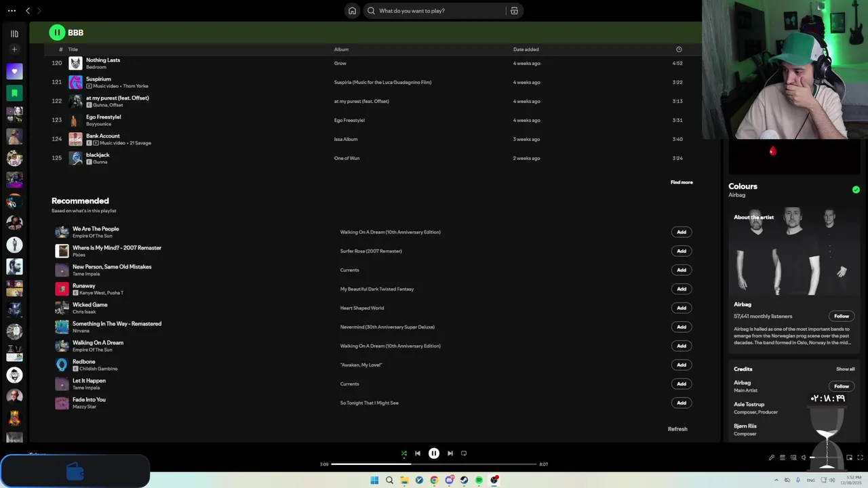The width and height of the screenshot is (868, 488).
Task: Add Redbone to the playlist
Action: click(x=682, y=365)
